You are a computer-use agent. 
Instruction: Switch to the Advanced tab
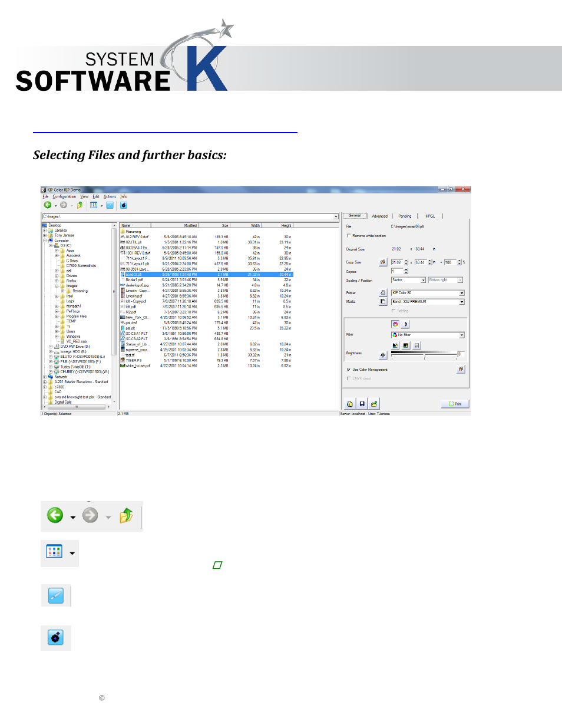tap(379, 216)
